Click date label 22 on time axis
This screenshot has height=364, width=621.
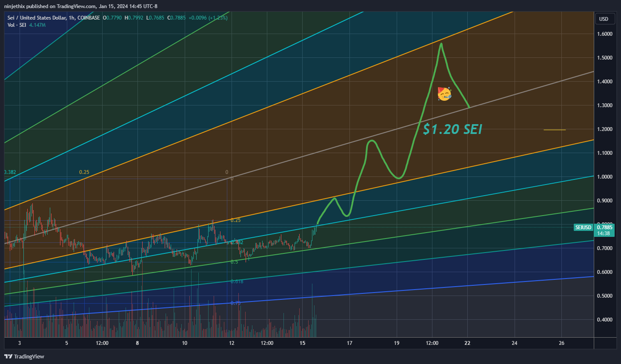(x=467, y=343)
